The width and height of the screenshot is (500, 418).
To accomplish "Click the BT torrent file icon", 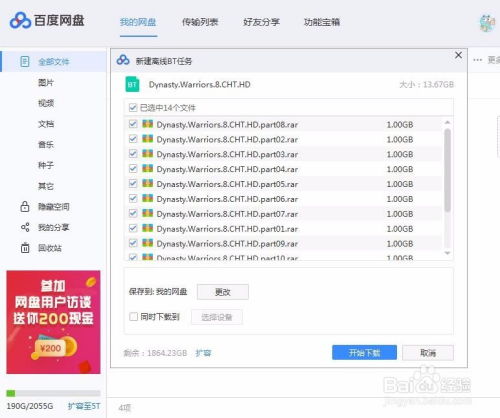I will click(x=132, y=84).
